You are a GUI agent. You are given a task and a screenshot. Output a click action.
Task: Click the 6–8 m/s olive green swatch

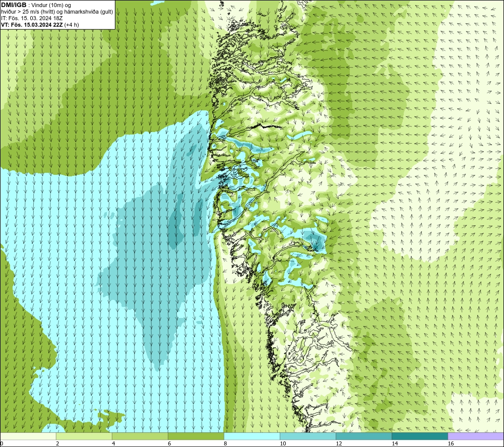pos(196,436)
